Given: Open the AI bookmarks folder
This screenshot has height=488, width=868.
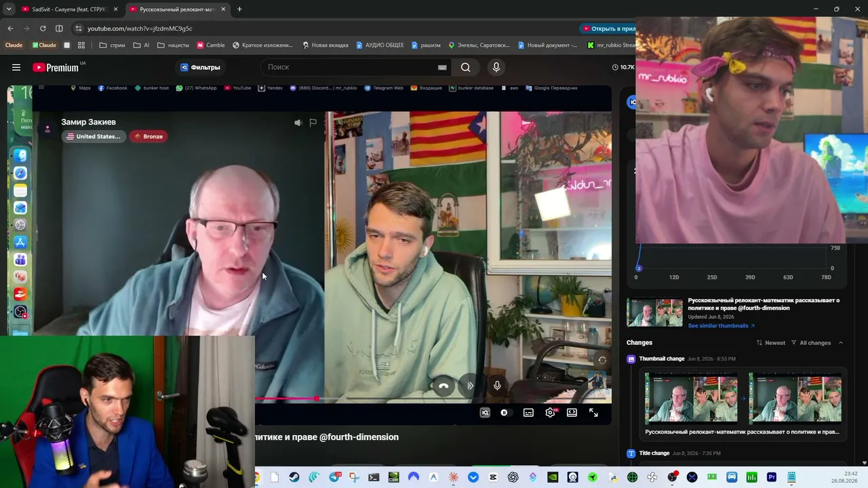Looking at the screenshot, I should [x=141, y=45].
